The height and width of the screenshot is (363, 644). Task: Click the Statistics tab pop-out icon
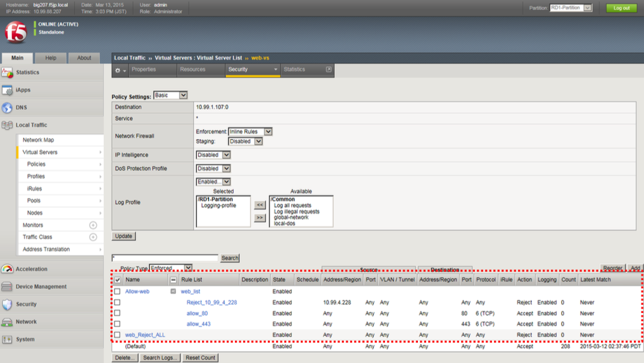click(x=329, y=70)
